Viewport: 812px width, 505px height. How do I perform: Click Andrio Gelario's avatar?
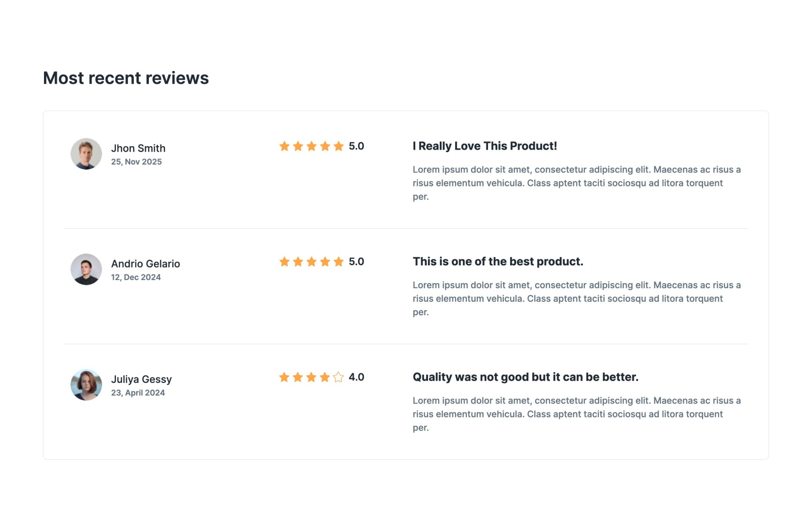tap(86, 269)
